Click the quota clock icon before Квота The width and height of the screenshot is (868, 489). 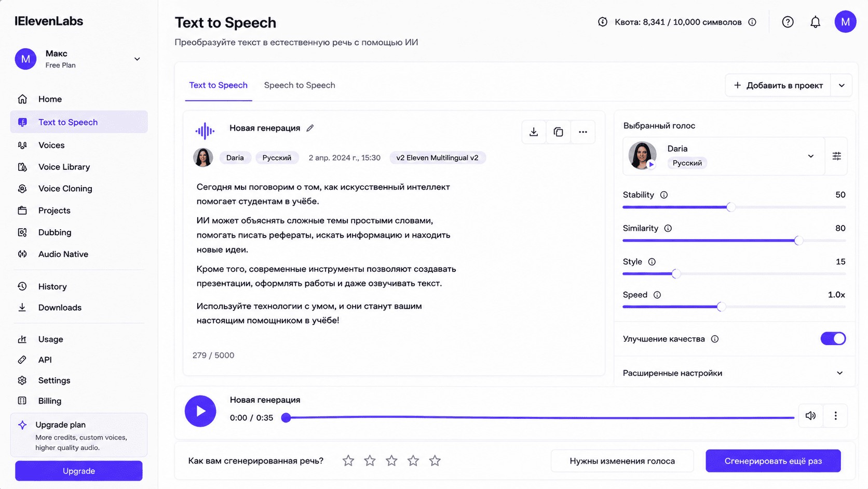(x=603, y=22)
